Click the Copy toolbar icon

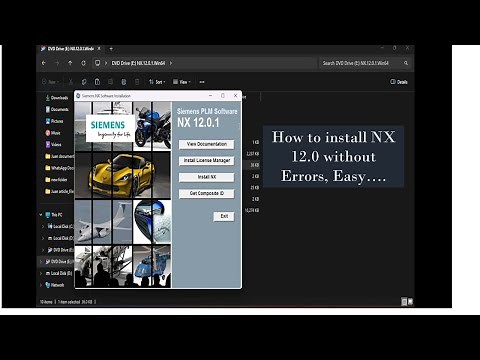tap(84, 82)
